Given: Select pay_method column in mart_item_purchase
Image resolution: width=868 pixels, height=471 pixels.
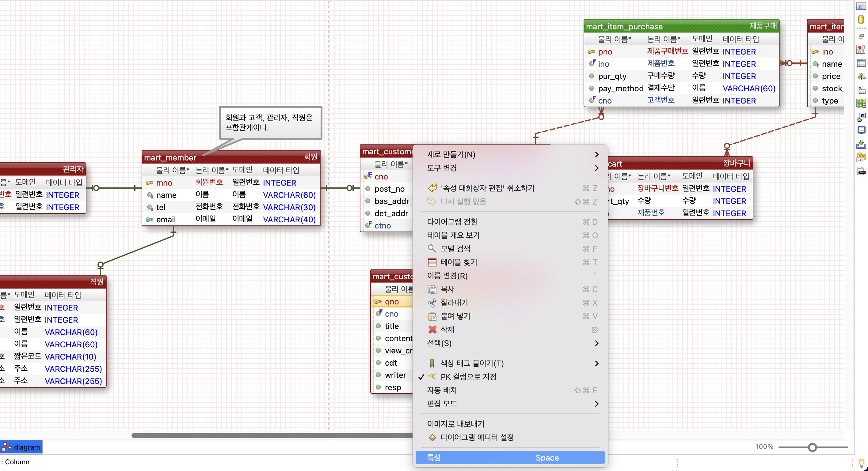Looking at the screenshot, I should pos(681,89).
